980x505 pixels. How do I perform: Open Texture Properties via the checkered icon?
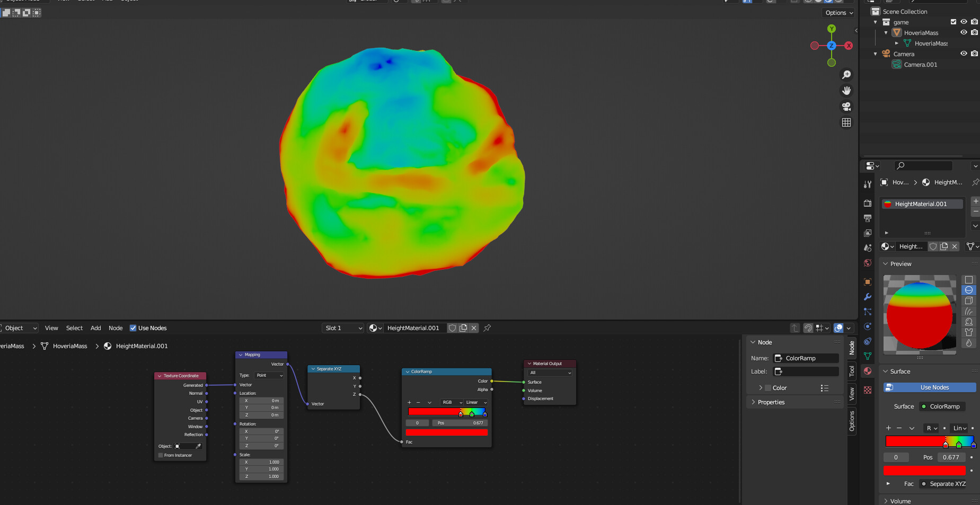pyautogui.click(x=868, y=390)
